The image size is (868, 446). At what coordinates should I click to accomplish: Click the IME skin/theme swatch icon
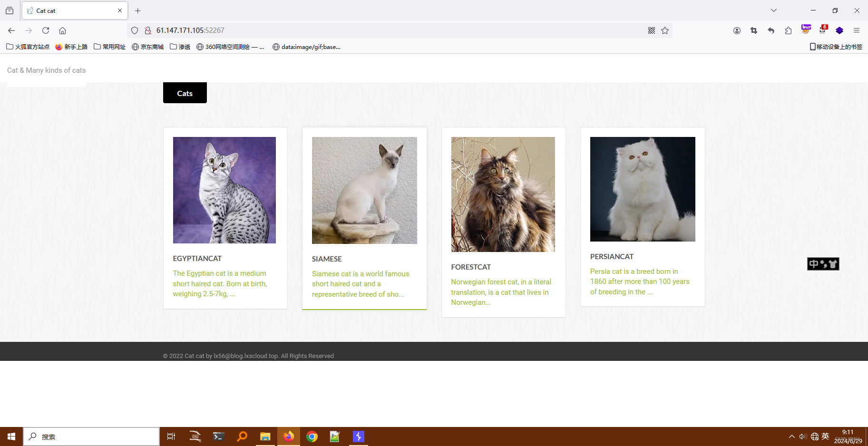tap(832, 264)
